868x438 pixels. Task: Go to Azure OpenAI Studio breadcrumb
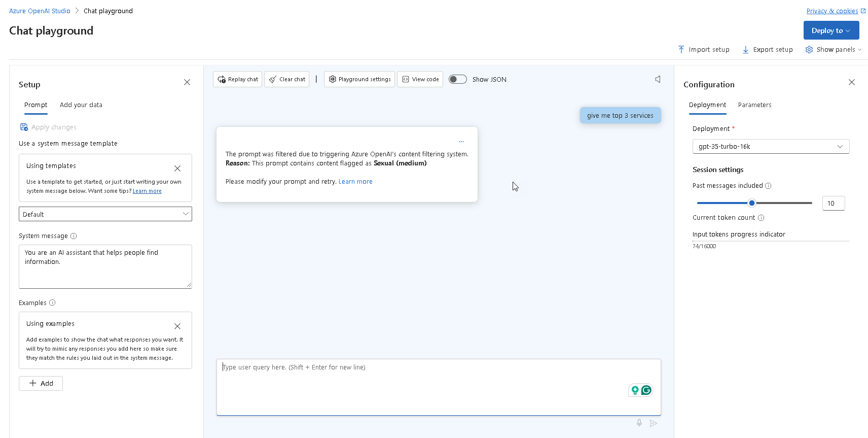[x=40, y=11]
